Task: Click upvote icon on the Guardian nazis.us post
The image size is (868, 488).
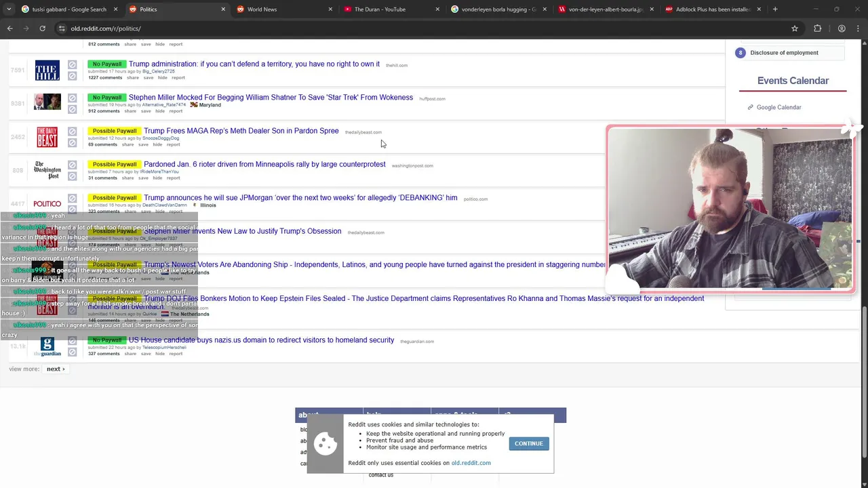Action: [72, 341]
